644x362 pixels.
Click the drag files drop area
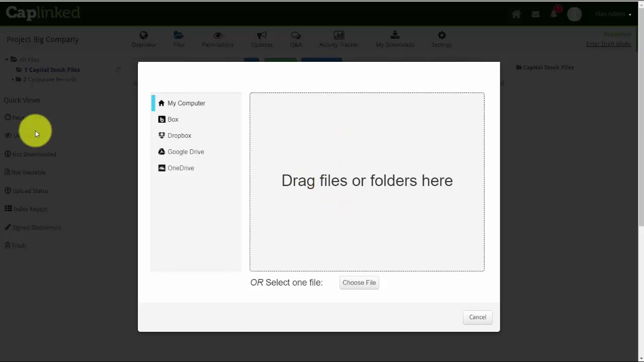pyautogui.click(x=367, y=182)
